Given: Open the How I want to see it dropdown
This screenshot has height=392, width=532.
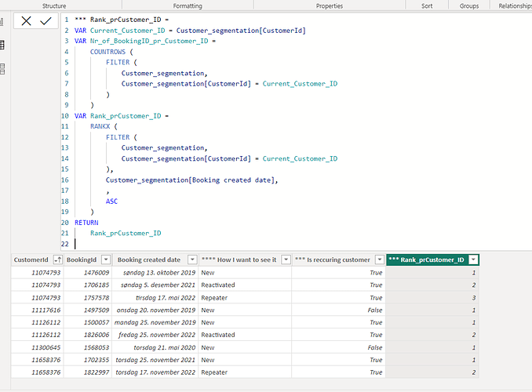Looking at the screenshot, I should (286, 260).
